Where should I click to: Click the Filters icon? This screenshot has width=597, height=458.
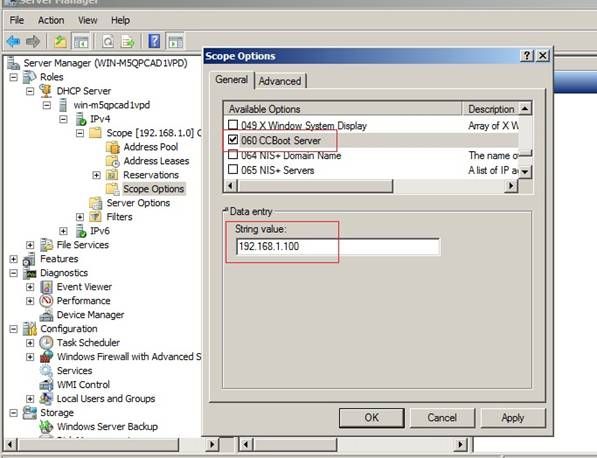click(x=95, y=217)
